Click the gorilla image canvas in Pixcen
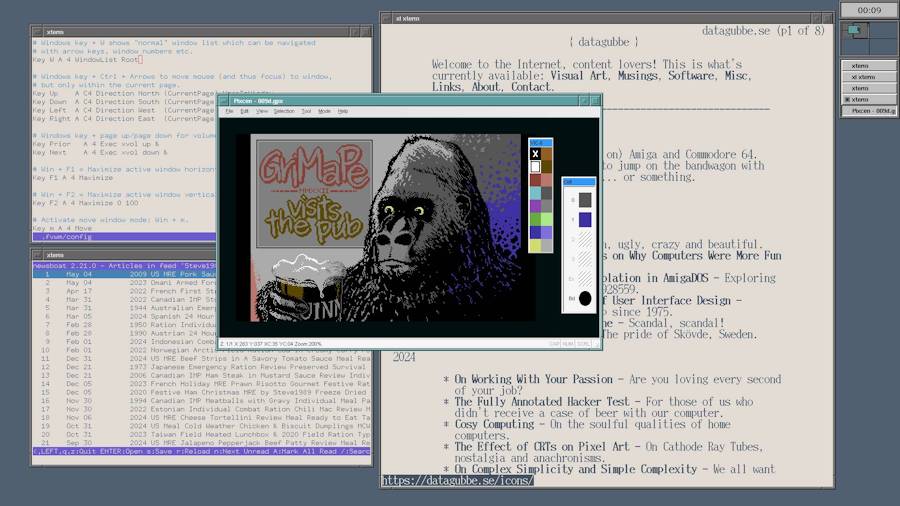900x506 pixels. pos(386,227)
